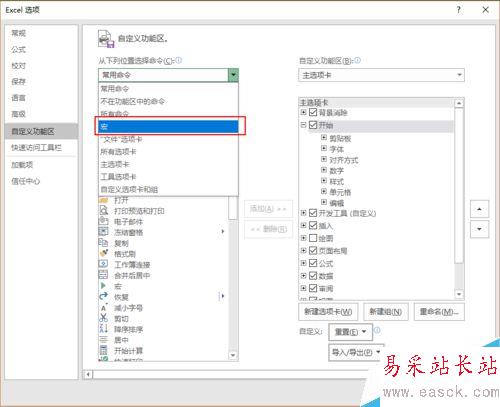This screenshot has height=407, width=500.
Task: Close the 常用命令 dropdown via its arrow
Action: pos(233,75)
